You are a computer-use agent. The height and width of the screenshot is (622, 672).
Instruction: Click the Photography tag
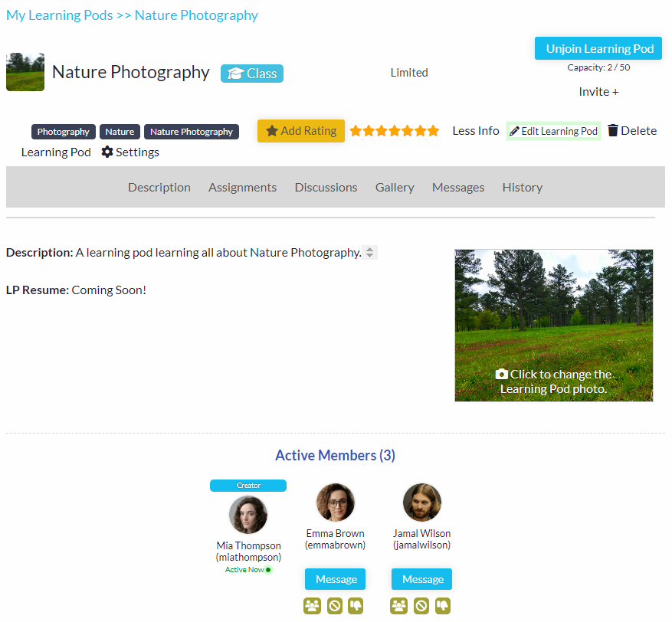click(x=64, y=132)
